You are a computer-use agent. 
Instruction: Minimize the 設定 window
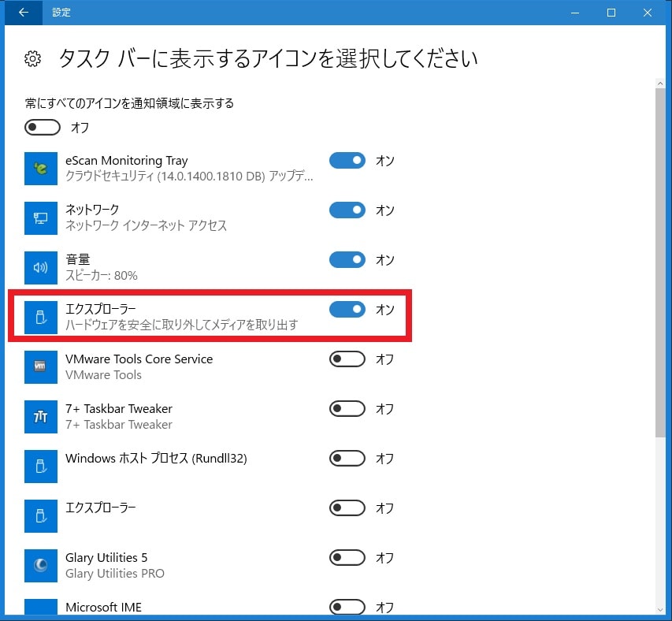tap(575, 13)
